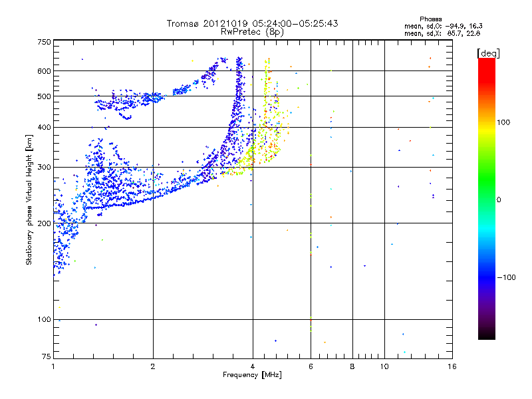Click the height-axis label "750"
The width and height of the screenshot is (532, 399).
pyautogui.click(x=45, y=42)
